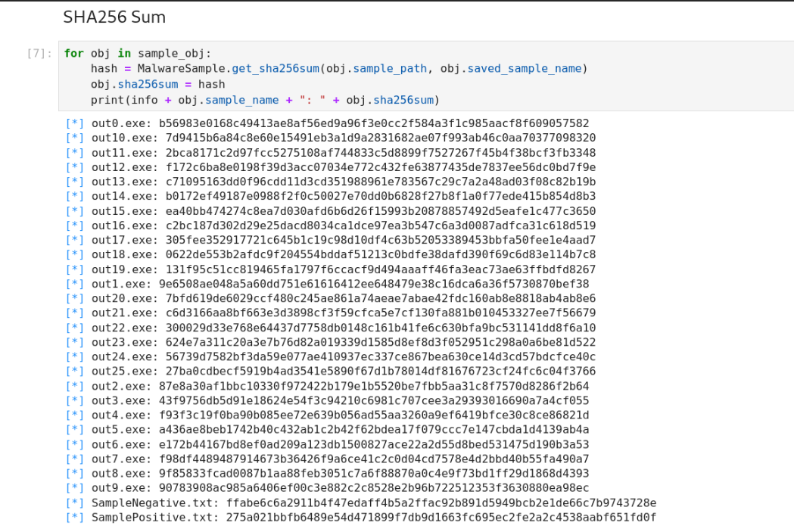Click the out0.exe hash output line

[x=327, y=123]
